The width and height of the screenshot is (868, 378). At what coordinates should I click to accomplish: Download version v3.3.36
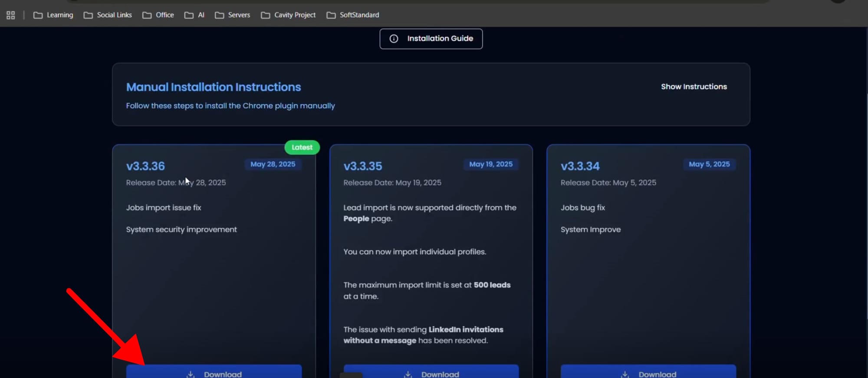pos(214,371)
